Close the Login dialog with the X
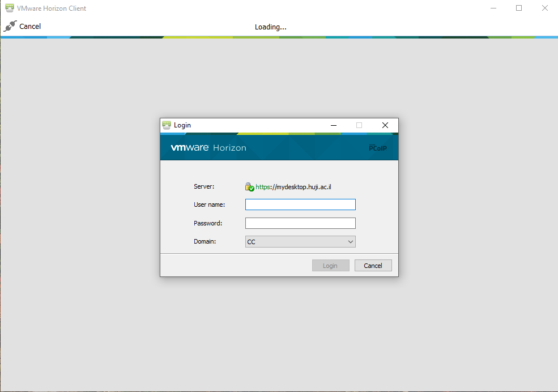The height and width of the screenshot is (392, 558). pos(385,125)
